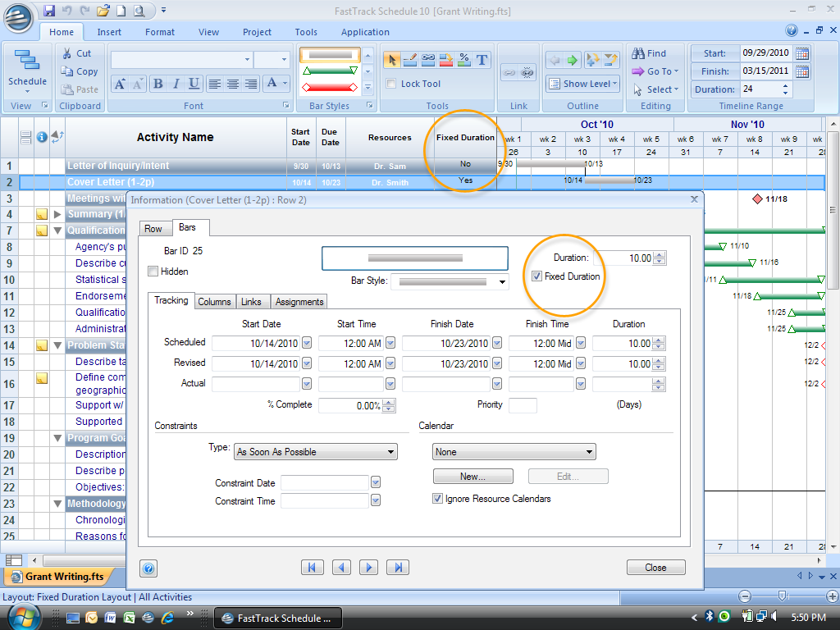Check the Hidden checkbox
This screenshot has width=840, height=630.
pos(153,272)
